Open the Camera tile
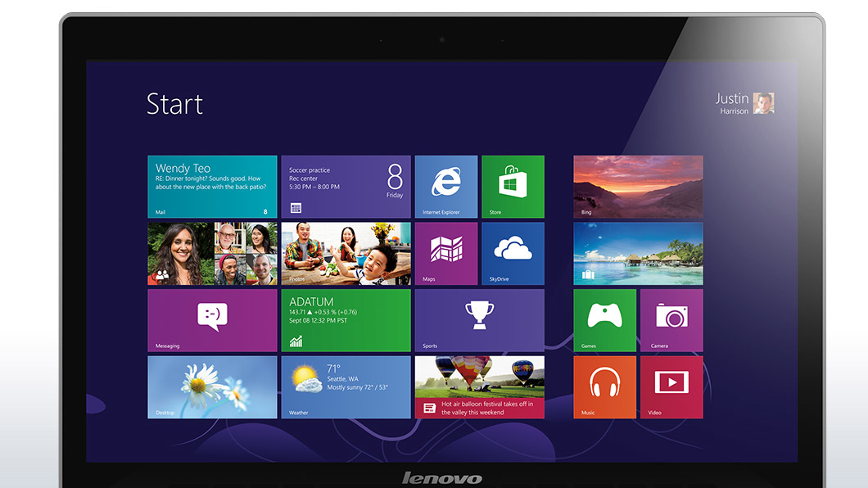868x488 pixels. point(671,320)
